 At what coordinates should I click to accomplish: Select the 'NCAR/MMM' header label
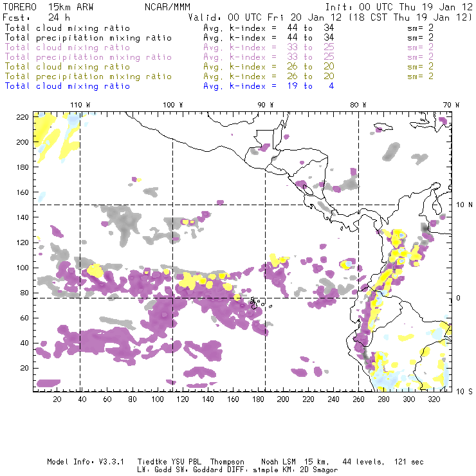(167, 7)
